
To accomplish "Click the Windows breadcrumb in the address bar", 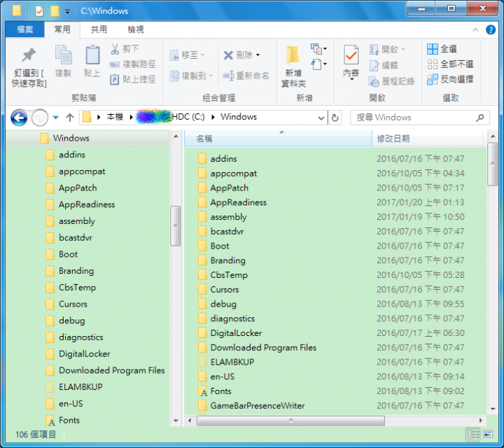I will pos(239,117).
